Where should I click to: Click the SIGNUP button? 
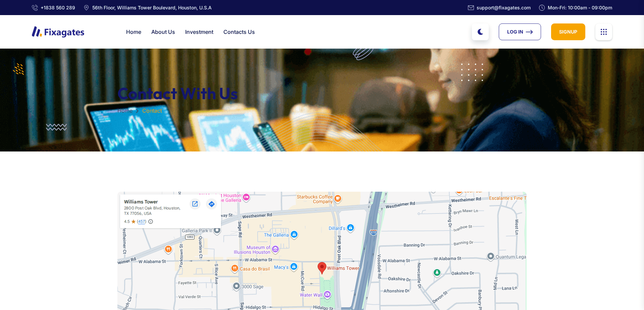[568, 32]
